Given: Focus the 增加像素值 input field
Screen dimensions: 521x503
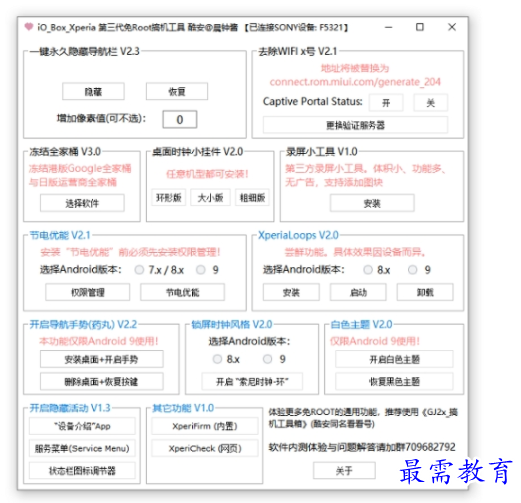Looking at the screenshot, I should (x=180, y=119).
